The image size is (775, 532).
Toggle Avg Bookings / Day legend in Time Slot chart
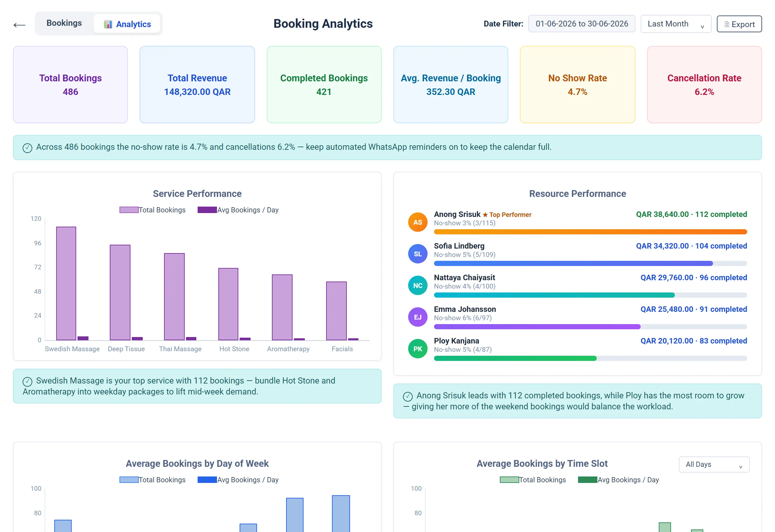coord(618,480)
